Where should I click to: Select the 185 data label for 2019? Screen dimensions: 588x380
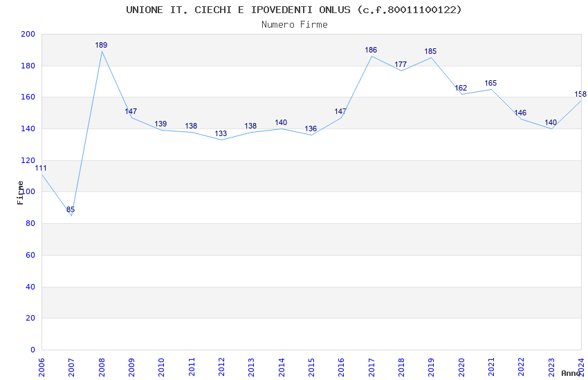point(430,52)
